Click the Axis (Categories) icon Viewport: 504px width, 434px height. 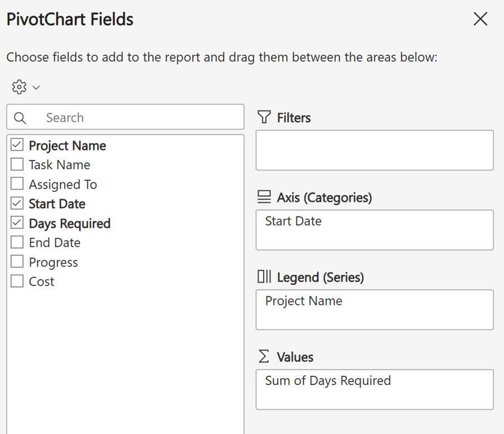(x=264, y=197)
